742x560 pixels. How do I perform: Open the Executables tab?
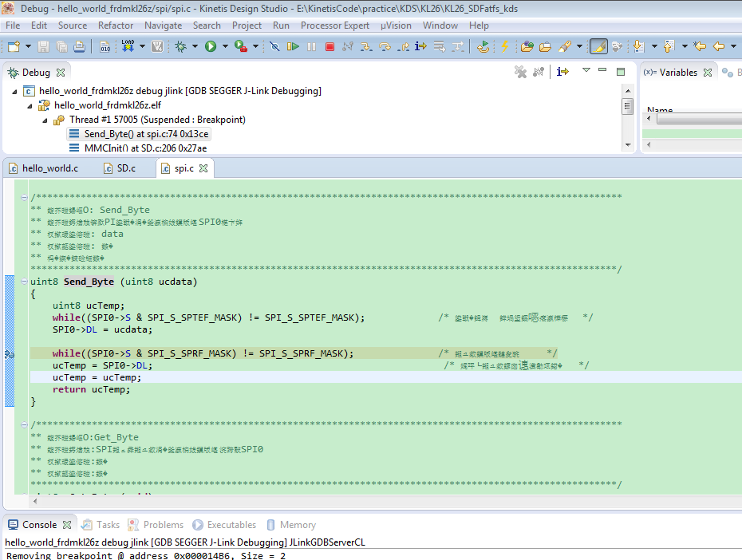[x=224, y=525]
